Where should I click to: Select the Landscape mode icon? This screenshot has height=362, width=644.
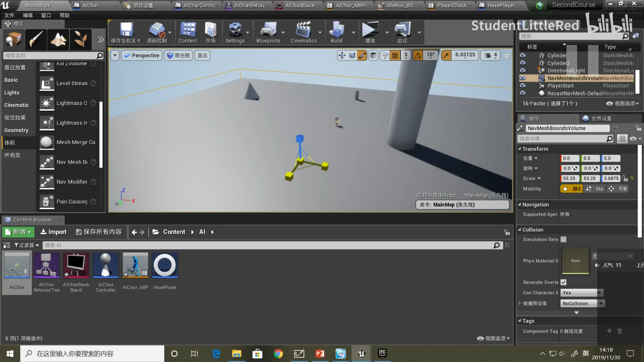(x=58, y=39)
